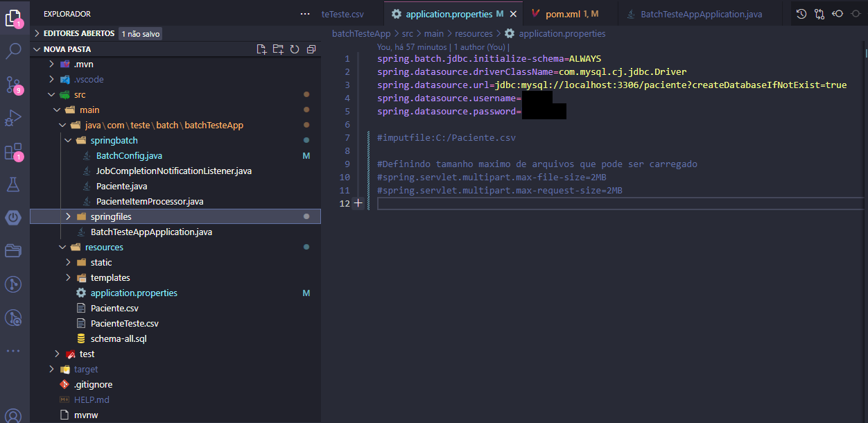868x423 pixels.
Task: Click main in the breadcrumb path
Action: [434, 33]
